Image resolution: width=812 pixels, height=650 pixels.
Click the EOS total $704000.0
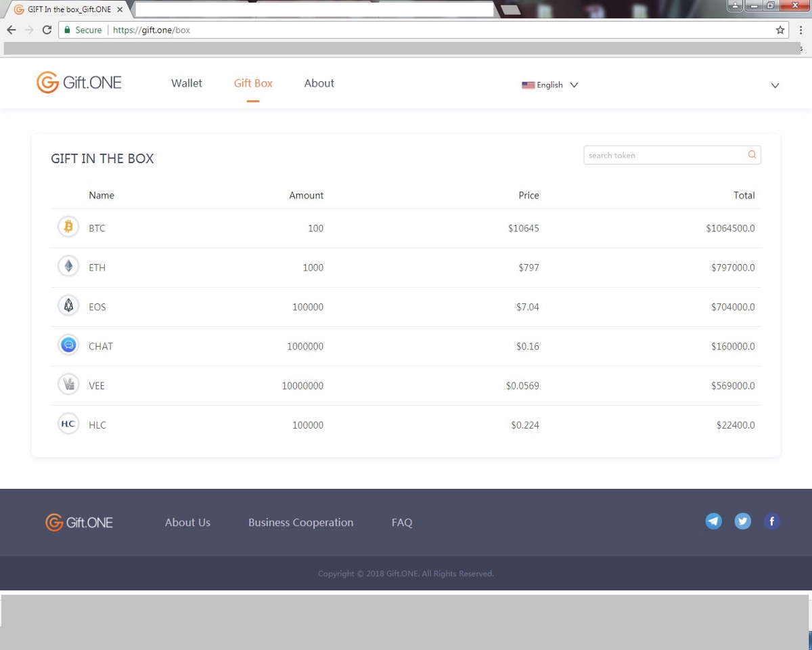coord(734,307)
